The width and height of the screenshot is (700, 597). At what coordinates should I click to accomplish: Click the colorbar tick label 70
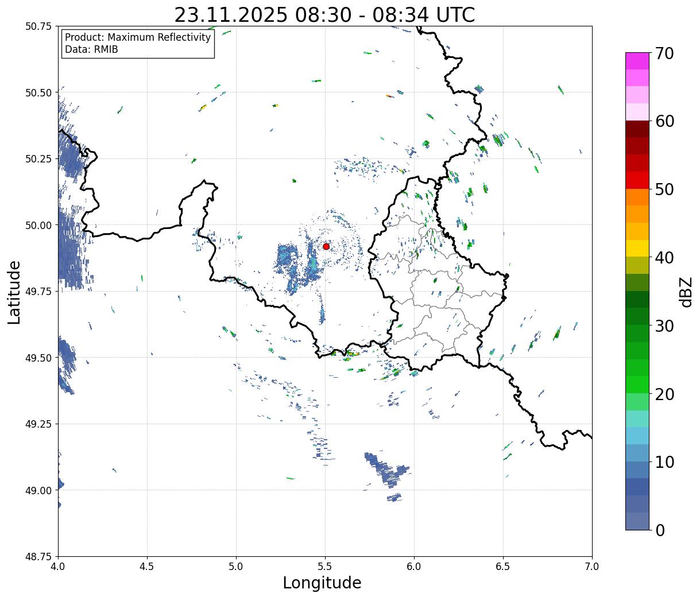664,53
